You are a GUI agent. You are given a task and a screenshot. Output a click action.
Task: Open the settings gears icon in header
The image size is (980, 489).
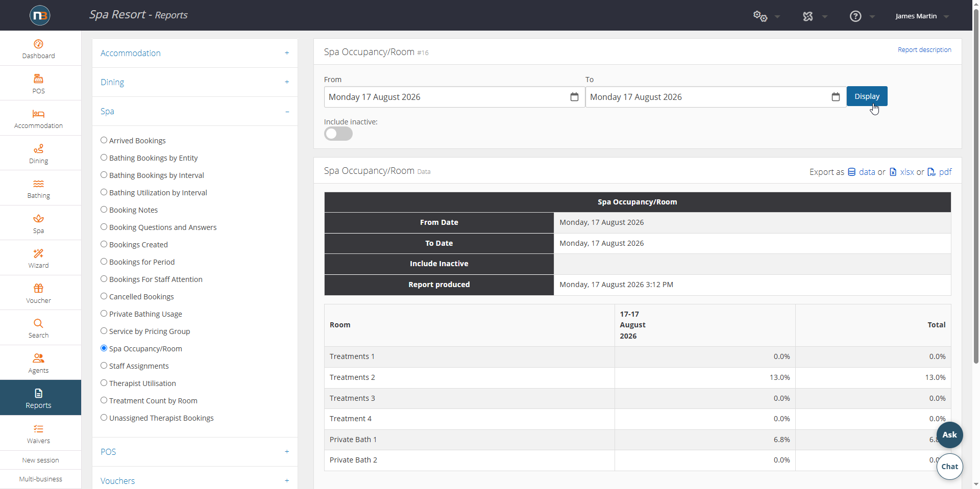[760, 16]
